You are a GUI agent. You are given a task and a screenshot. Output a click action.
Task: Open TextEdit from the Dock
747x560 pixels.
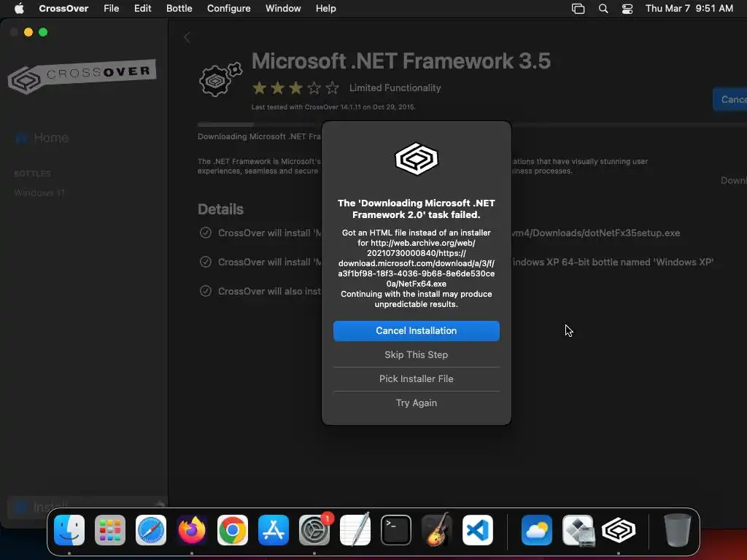point(355,530)
